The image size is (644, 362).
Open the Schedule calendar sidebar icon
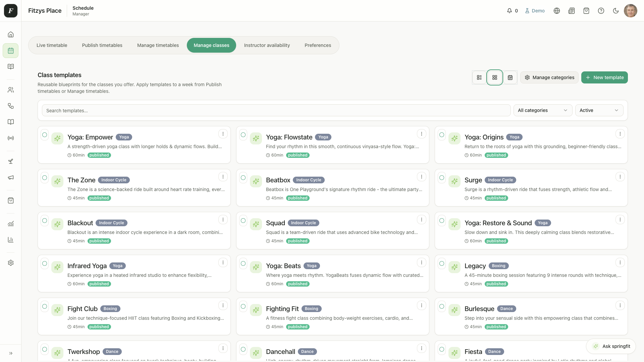point(11,51)
